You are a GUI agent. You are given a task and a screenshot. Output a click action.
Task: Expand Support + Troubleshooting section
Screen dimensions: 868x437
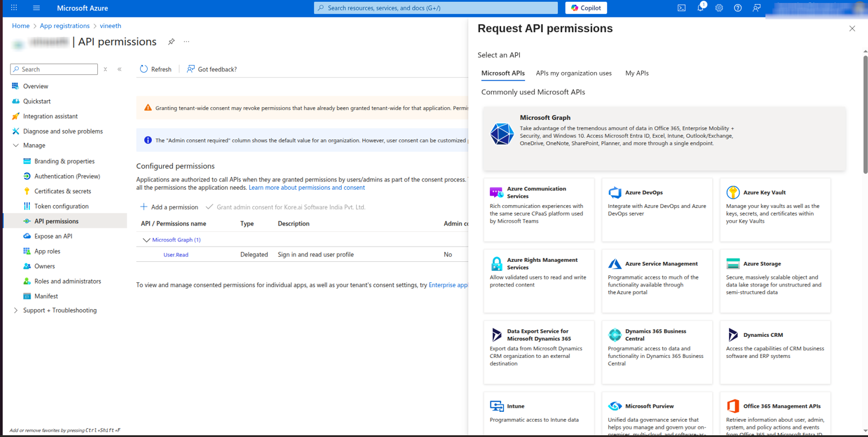coord(16,310)
